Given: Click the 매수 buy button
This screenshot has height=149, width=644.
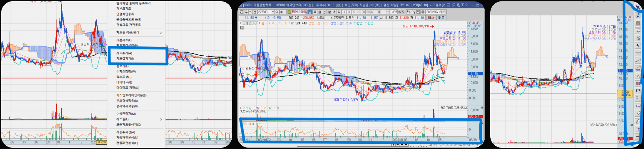Looking at the screenshot, I should [431, 18].
